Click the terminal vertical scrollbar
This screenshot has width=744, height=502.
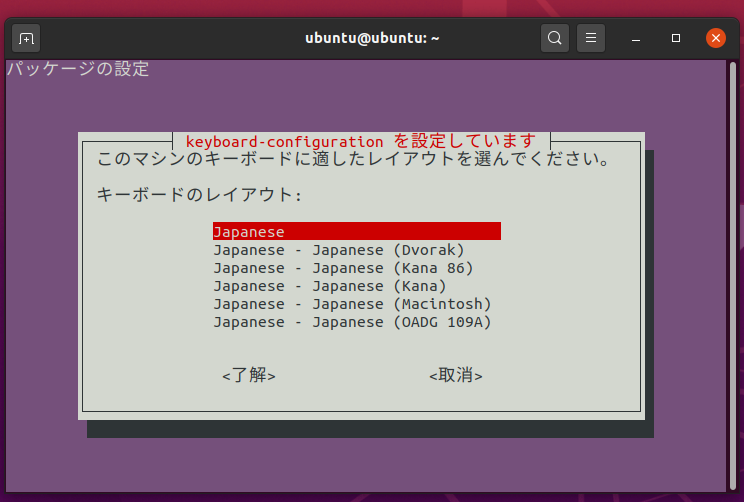[733, 275]
